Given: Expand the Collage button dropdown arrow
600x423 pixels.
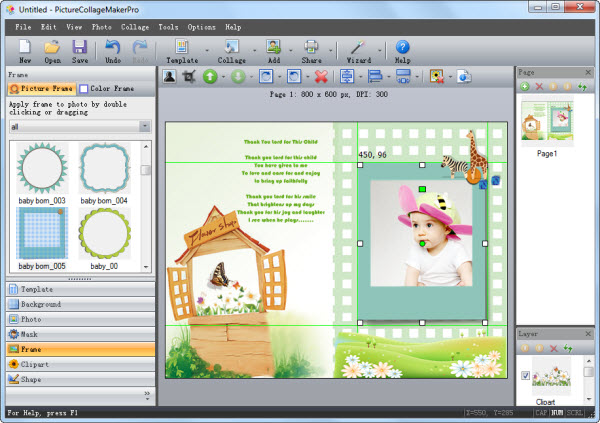Looking at the screenshot, I should [254, 50].
